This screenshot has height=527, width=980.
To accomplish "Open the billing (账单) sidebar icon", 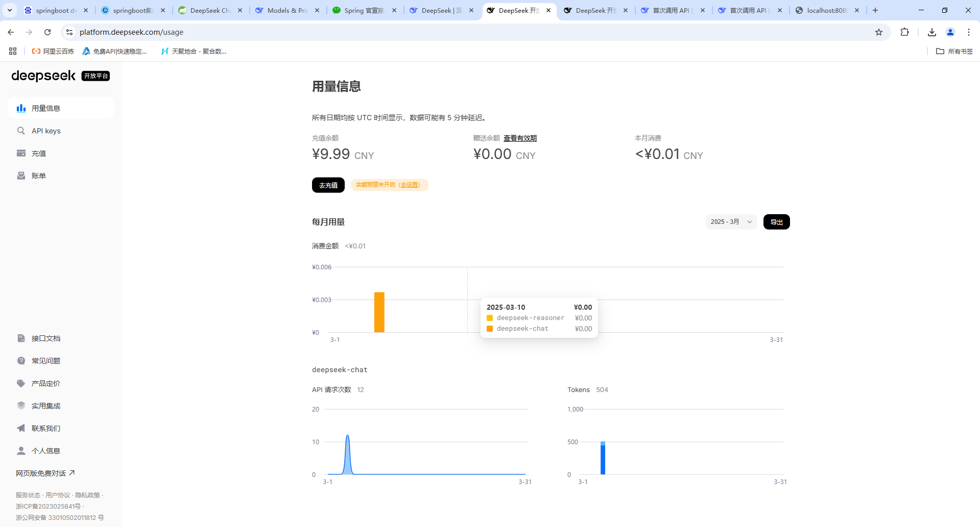I will [x=21, y=176].
